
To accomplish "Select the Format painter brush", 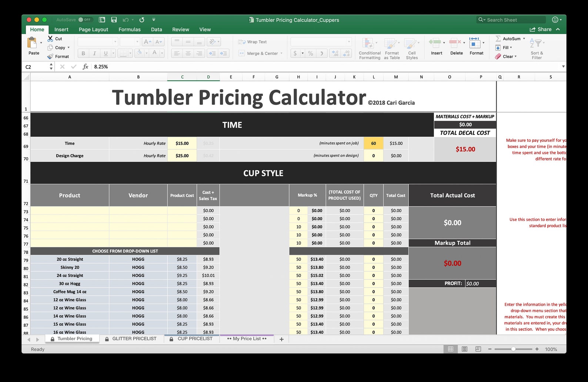I will click(x=50, y=56).
